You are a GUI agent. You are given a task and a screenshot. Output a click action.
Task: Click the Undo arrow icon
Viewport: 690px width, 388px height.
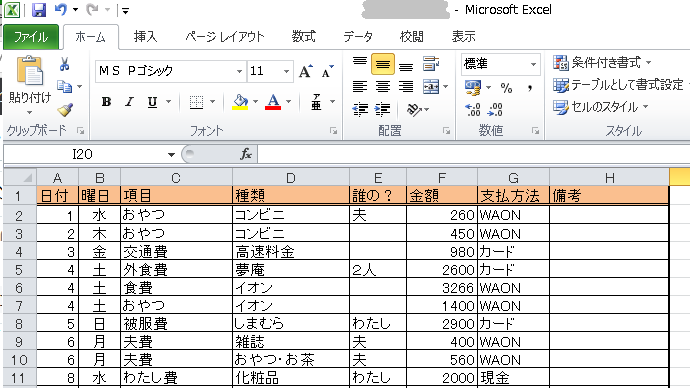[x=61, y=10]
